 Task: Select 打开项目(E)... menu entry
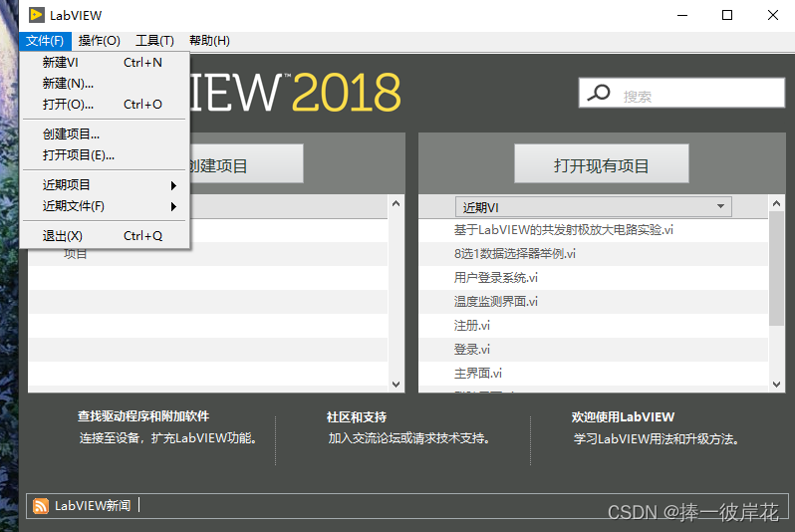coord(105,155)
